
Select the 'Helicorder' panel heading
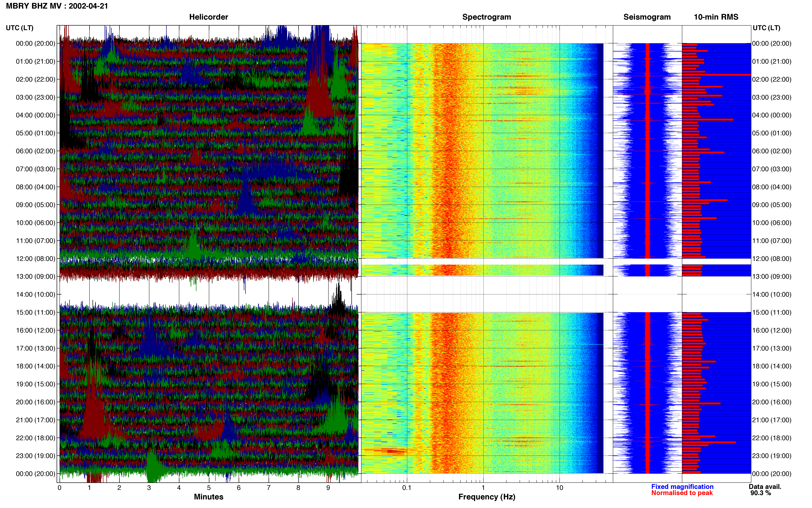(x=209, y=17)
